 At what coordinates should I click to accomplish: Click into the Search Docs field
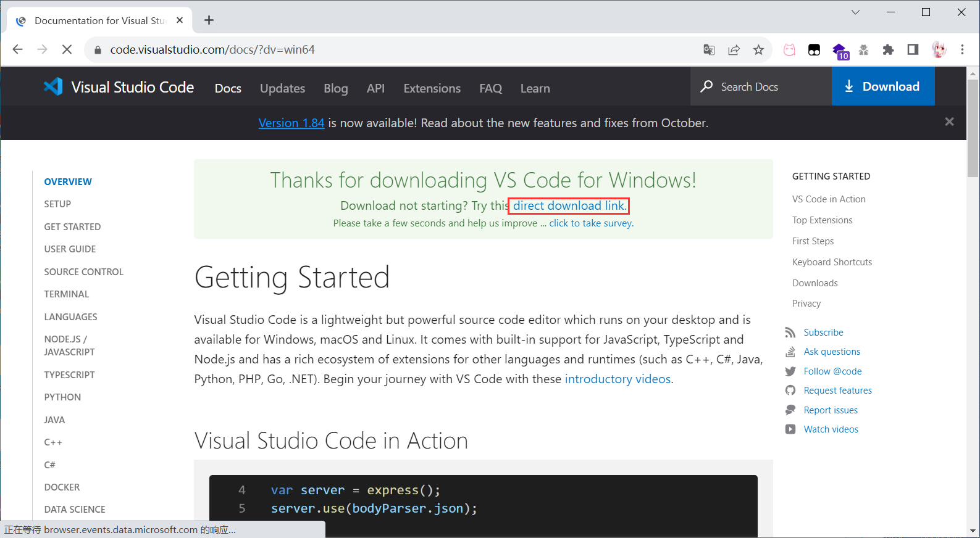point(761,86)
